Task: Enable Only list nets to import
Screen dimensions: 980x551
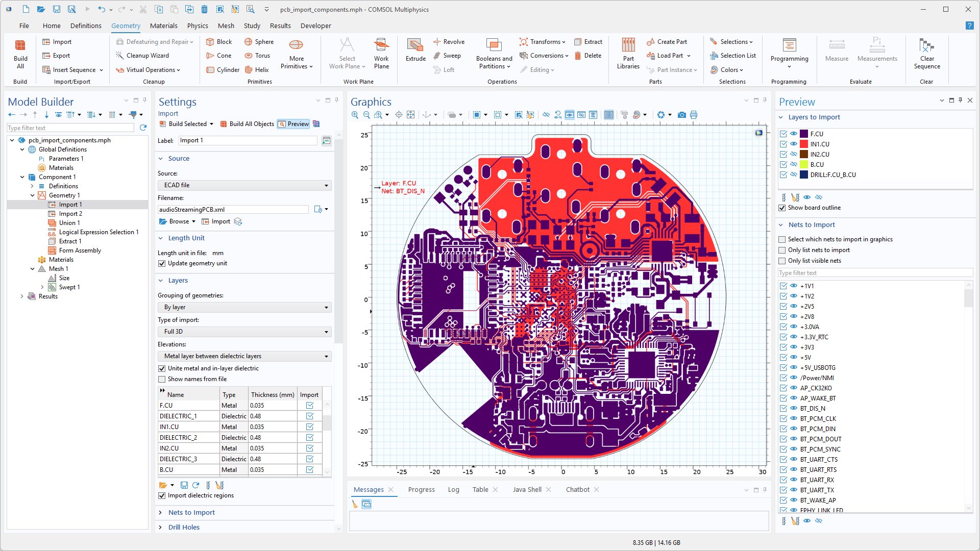Action: coord(782,250)
